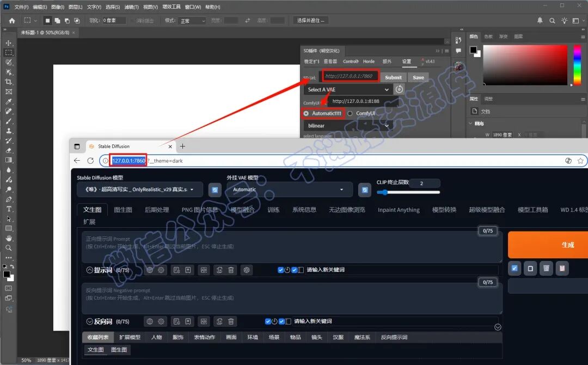Select the Zoom tool in toolbar
Screen dimensions: 588x365
pos(9,248)
